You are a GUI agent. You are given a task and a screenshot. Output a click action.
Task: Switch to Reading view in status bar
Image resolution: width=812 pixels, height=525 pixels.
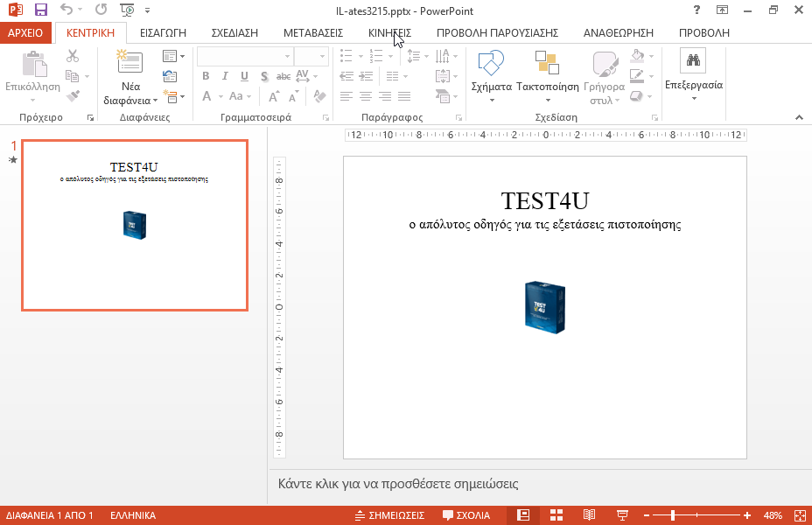[589, 515]
